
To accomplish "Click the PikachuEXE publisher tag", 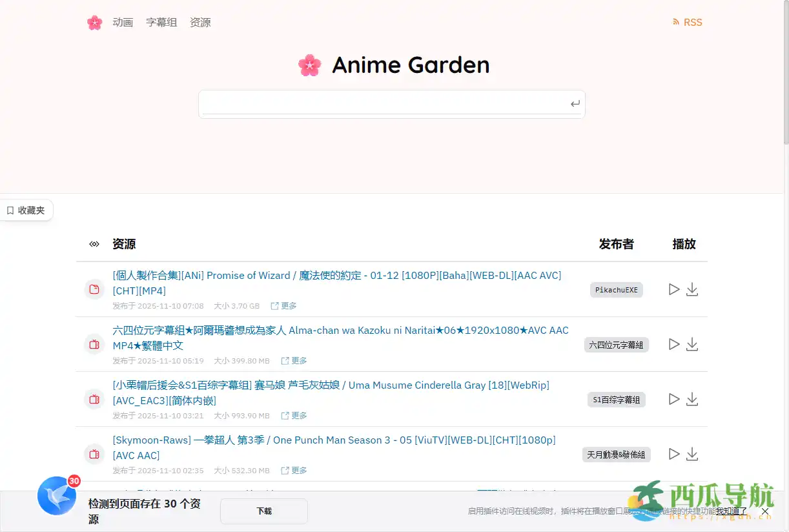I will [616, 289].
